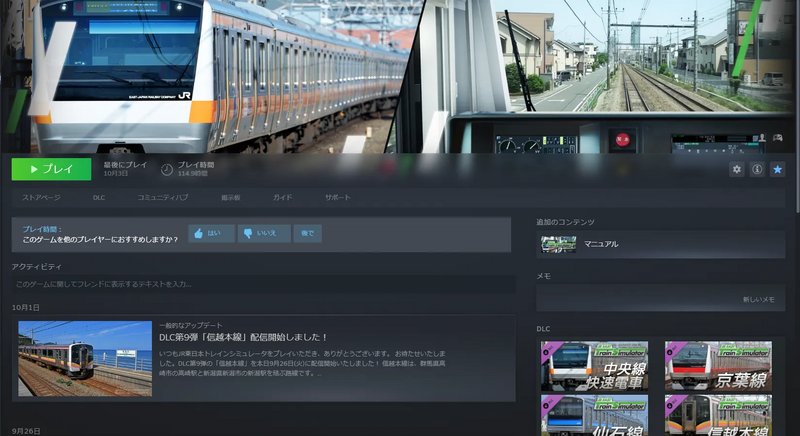The width and height of the screenshot is (800, 436).
Task: Open the ガイド tab
Action: tap(282, 197)
